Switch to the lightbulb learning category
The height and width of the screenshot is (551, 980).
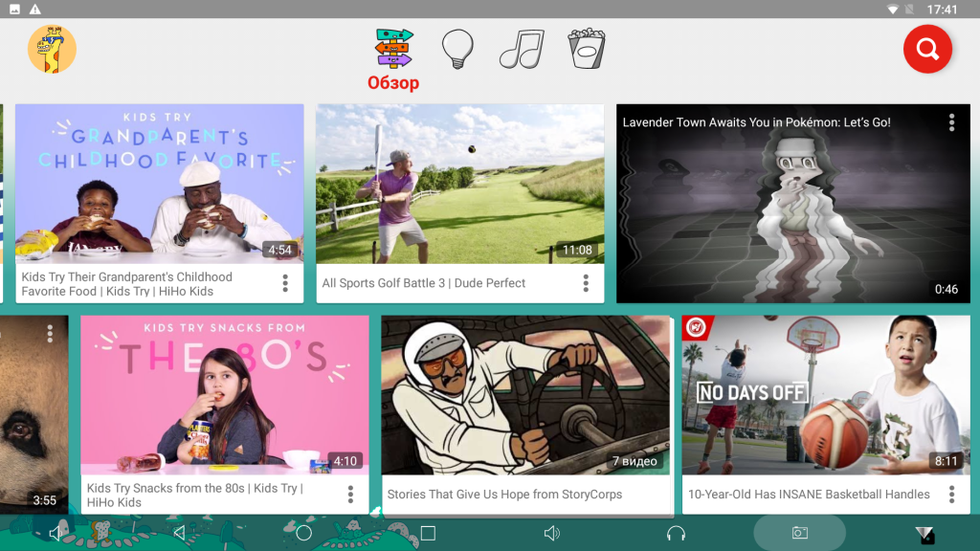point(457,49)
